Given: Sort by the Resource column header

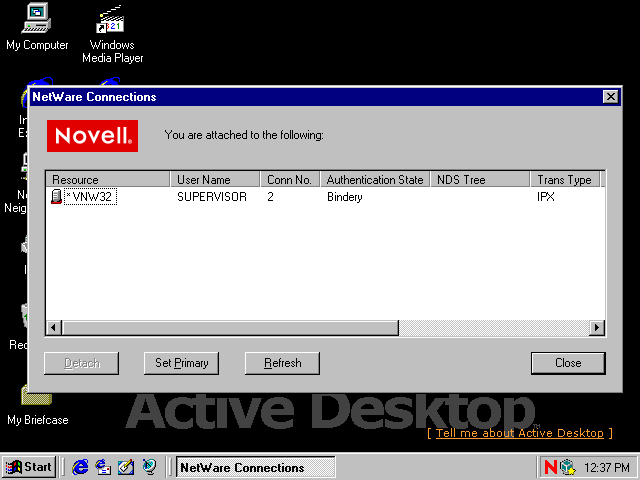Looking at the screenshot, I should (x=108, y=180).
